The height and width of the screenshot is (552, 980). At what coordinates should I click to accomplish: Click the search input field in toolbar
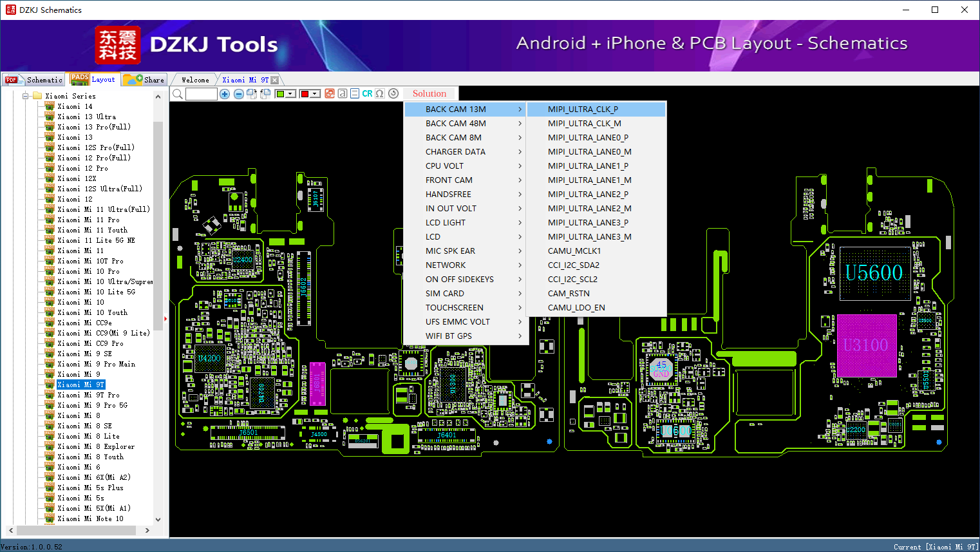201,94
